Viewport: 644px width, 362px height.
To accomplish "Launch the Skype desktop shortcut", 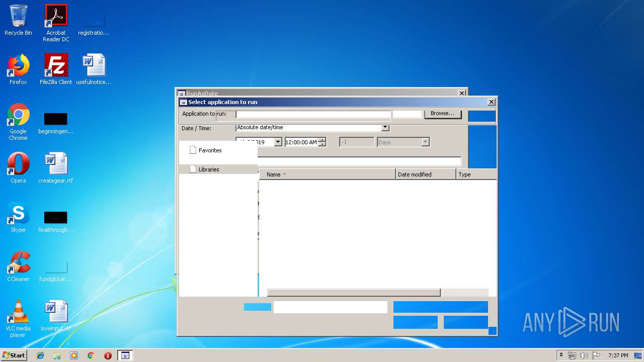I will (x=18, y=217).
